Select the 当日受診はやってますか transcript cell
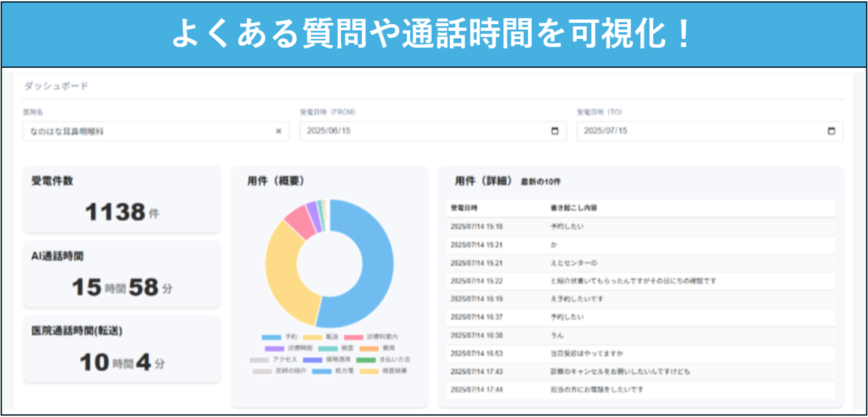868x417 pixels. pyautogui.click(x=587, y=353)
